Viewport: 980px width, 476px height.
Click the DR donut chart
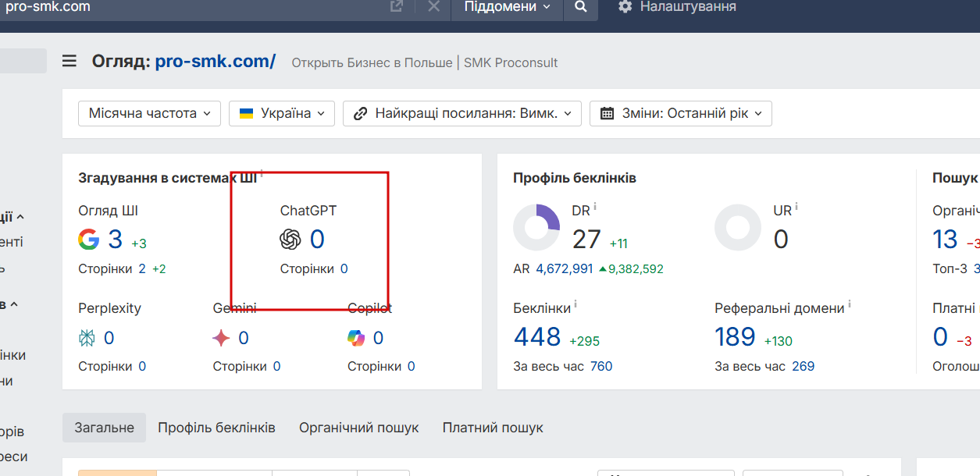click(x=536, y=228)
